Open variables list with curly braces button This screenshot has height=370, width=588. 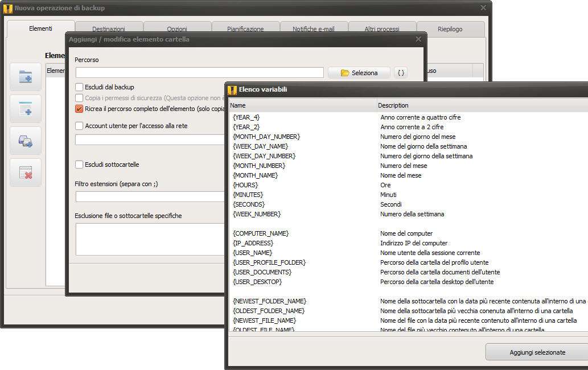pos(401,73)
